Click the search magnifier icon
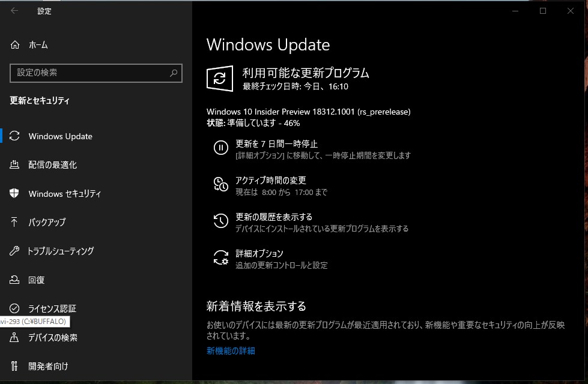The width and height of the screenshot is (588, 384). [x=174, y=73]
